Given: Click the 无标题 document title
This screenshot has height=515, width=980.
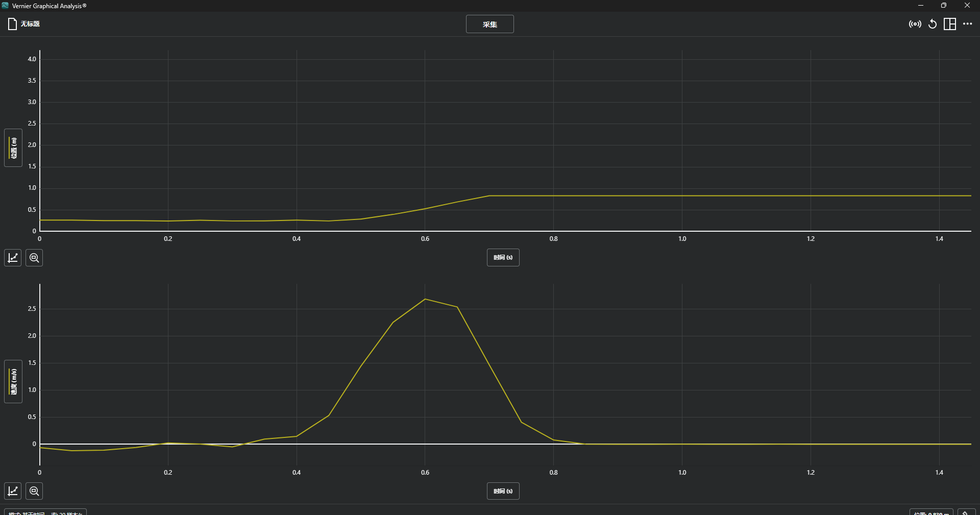Looking at the screenshot, I should [30, 24].
